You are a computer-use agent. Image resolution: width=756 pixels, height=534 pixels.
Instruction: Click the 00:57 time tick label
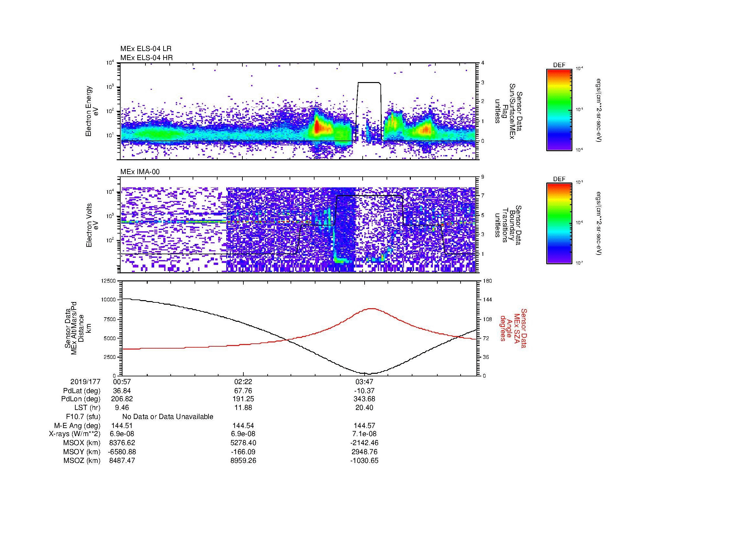pyautogui.click(x=122, y=382)
